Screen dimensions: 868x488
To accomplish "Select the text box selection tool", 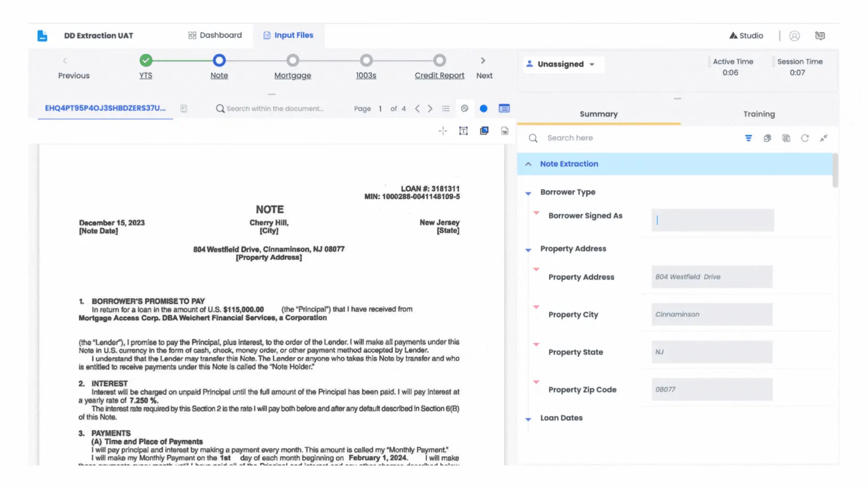I will coord(463,131).
